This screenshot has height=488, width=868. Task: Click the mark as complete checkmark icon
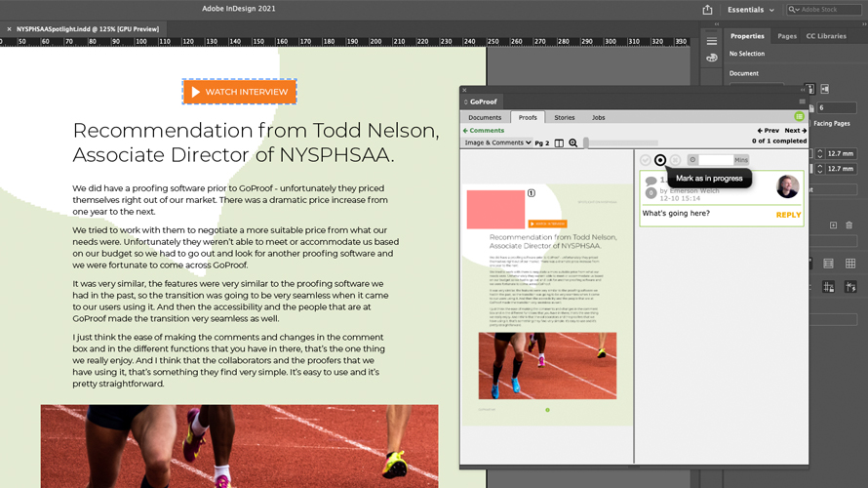[646, 160]
